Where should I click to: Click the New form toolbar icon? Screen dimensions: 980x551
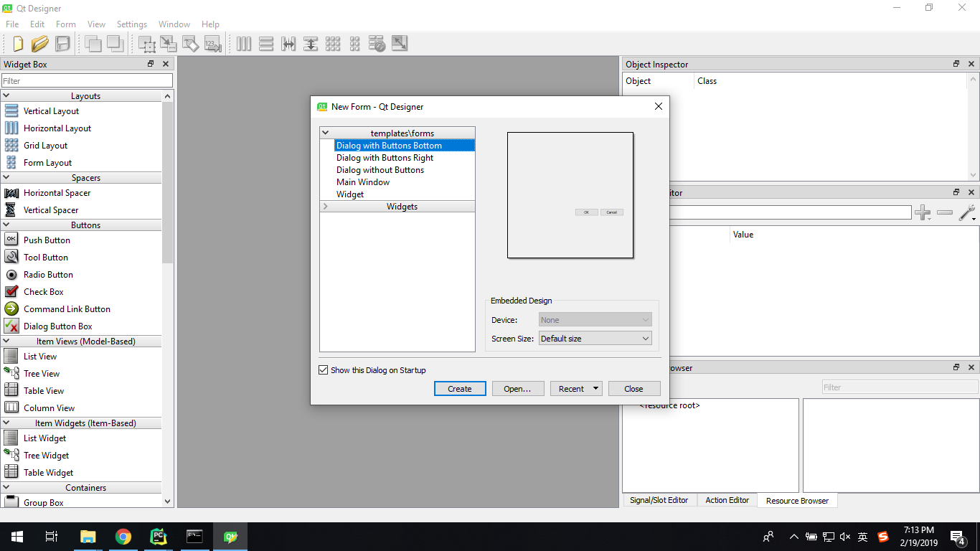[x=18, y=44]
